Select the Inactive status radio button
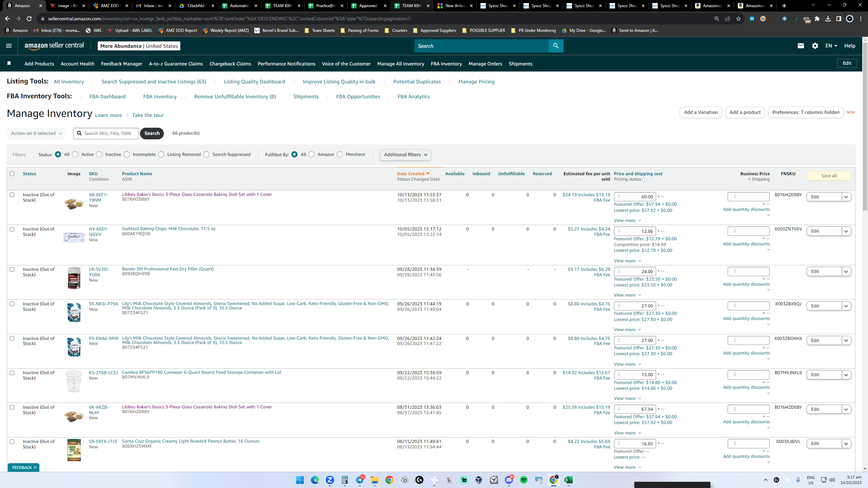This screenshot has width=868, height=488. [x=99, y=155]
